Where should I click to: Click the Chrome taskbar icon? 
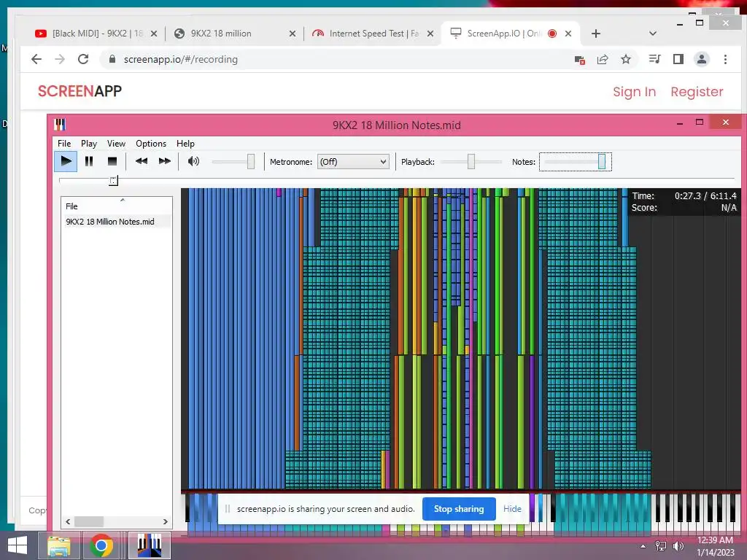coord(101,545)
